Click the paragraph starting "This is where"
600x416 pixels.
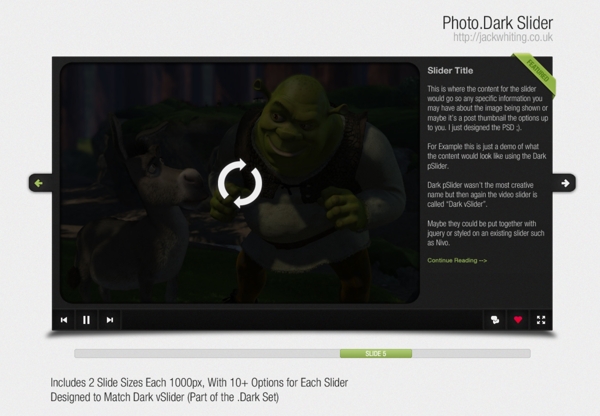(488, 108)
